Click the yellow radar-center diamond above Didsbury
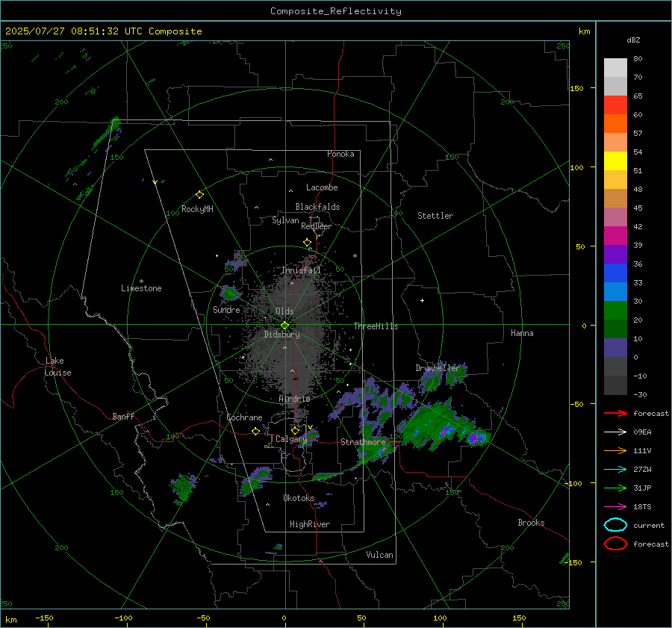 pos(284,326)
